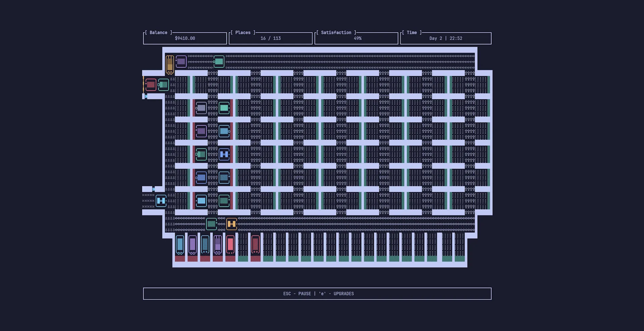644x331 pixels.
Task: Click the yellow entrance barrier gate on left
Action: (144, 85)
